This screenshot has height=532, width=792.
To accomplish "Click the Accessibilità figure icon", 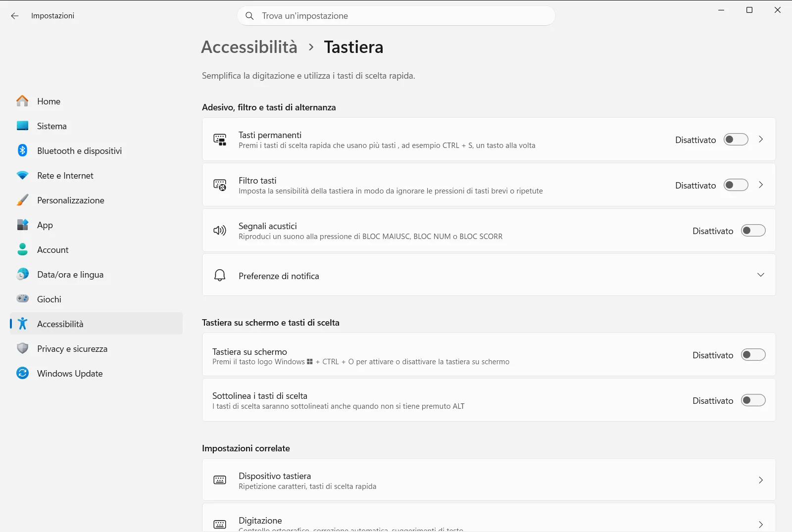I will point(22,324).
